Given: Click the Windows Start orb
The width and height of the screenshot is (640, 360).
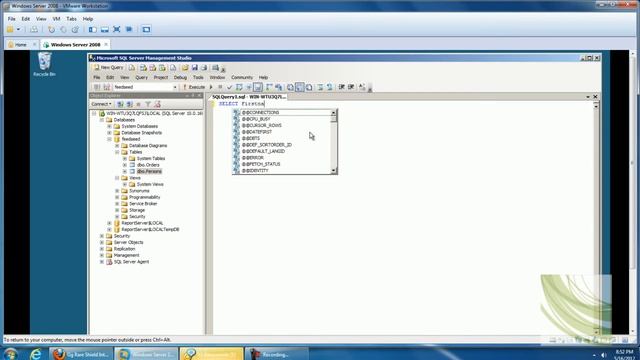Looking at the screenshot, I should [10, 354].
